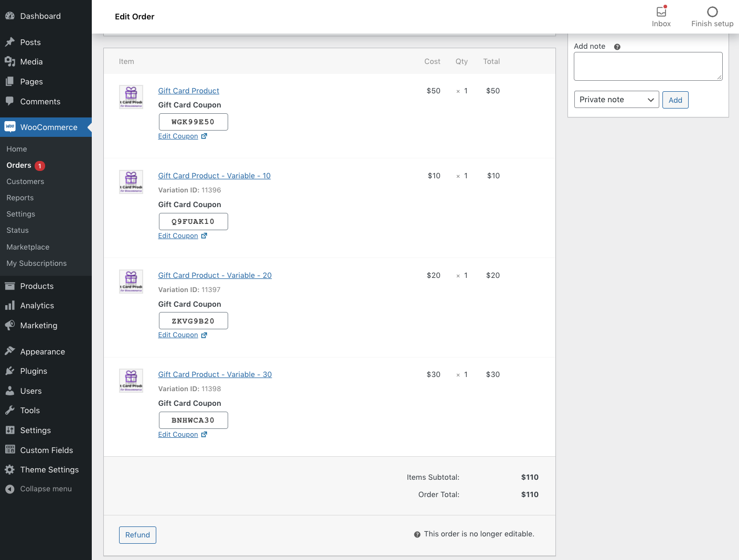Click the Variable - 30 product thumbnail
Viewport: 739px width, 560px height.
coord(131,381)
